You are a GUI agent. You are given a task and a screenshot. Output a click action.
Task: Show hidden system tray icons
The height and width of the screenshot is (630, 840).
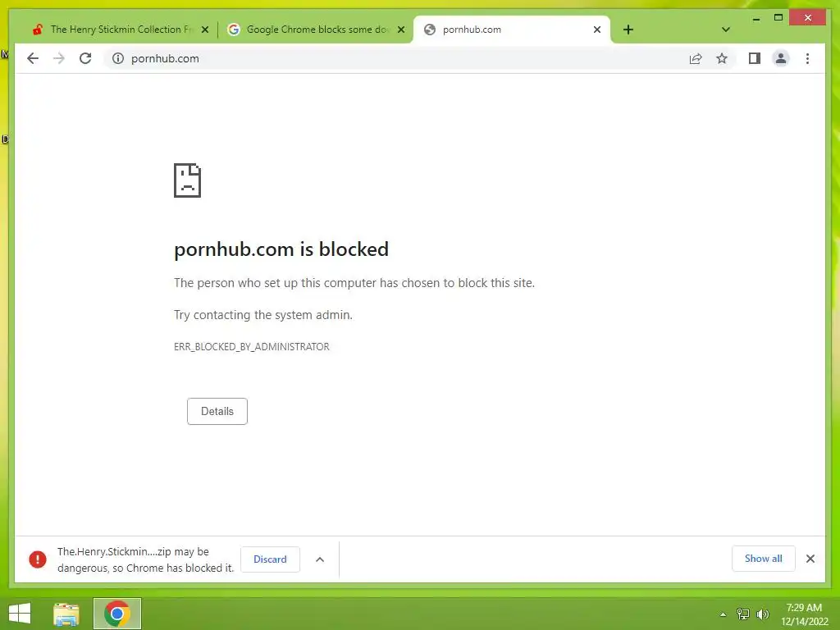723,614
